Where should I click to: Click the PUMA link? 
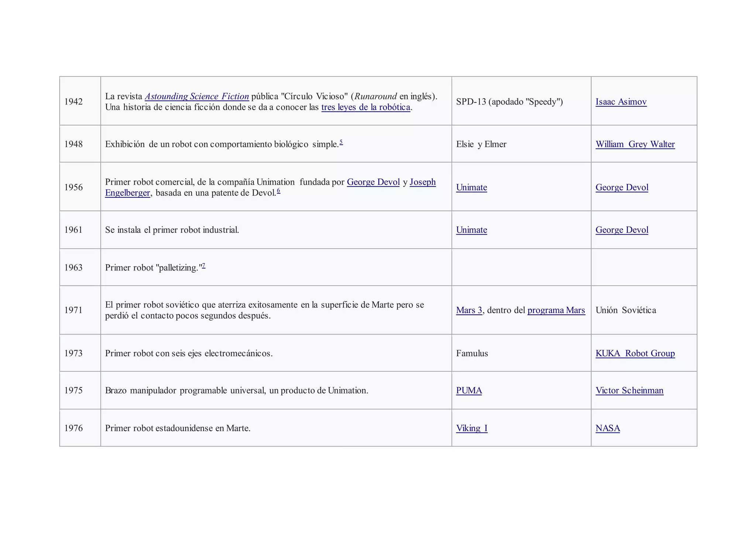point(469,391)
